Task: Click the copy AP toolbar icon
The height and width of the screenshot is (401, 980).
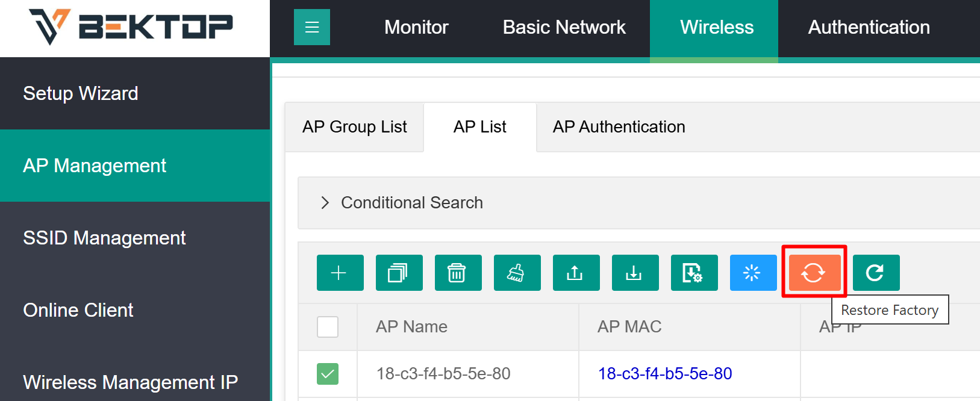Action: 399,273
